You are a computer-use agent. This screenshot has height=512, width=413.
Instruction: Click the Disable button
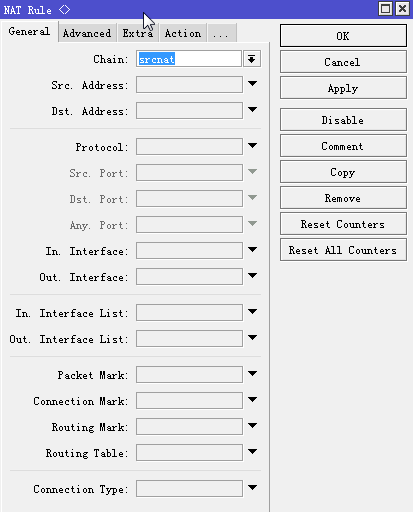[343, 120]
